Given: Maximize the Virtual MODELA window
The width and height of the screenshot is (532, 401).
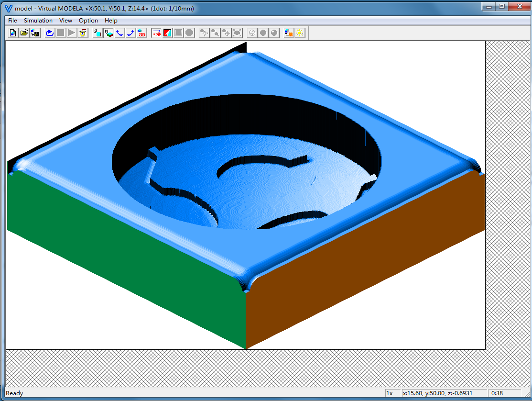Looking at the screenshot, I should 502,6.
